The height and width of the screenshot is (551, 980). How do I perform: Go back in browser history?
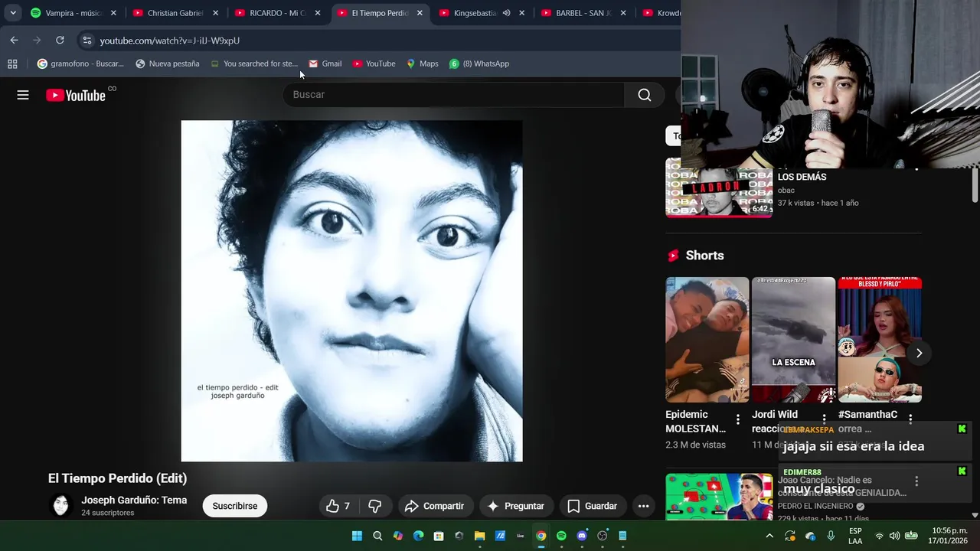click(14, 41)
